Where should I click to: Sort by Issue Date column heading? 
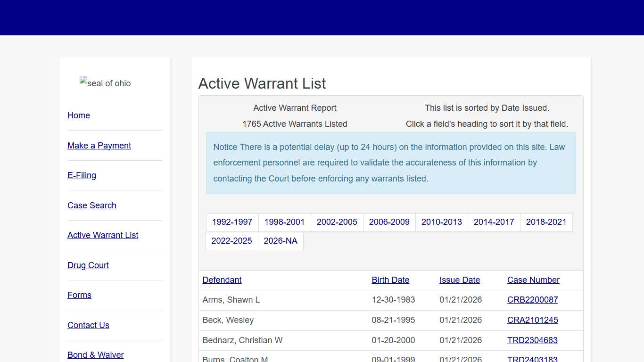460,280
